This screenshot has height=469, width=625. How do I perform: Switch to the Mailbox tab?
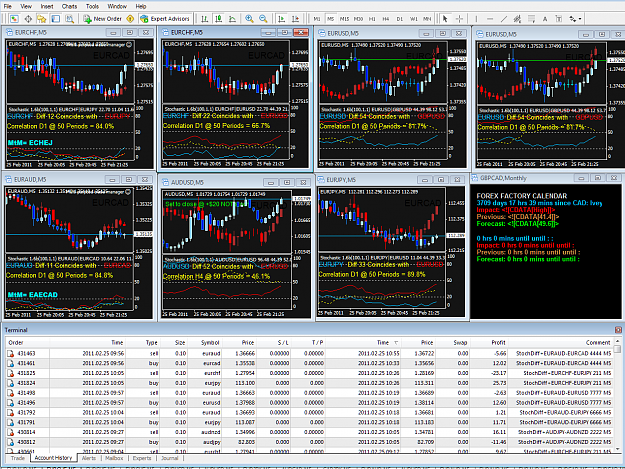(x=114, y=458)
